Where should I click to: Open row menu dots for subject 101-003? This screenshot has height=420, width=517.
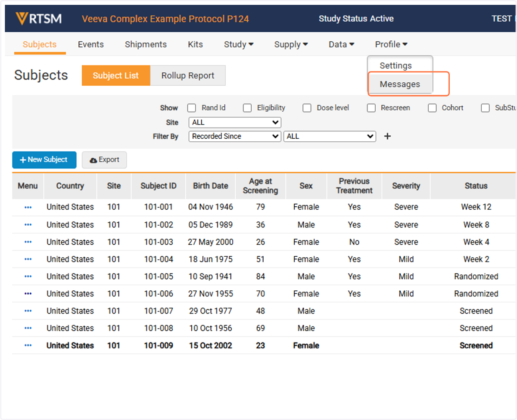pos(28,242)
